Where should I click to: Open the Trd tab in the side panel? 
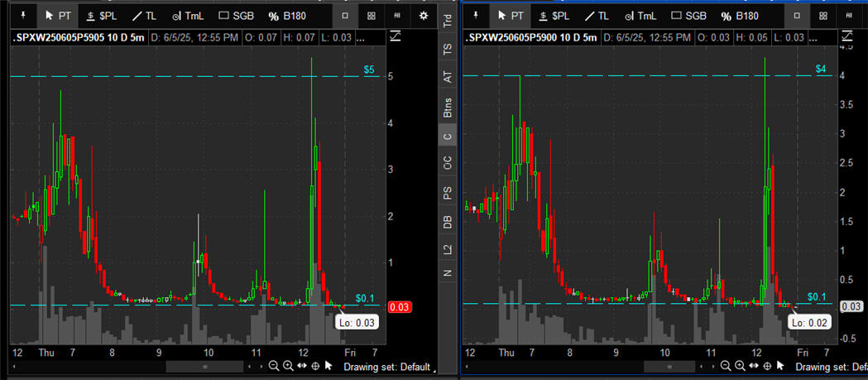pyautogui.click(x=448, y=21)
